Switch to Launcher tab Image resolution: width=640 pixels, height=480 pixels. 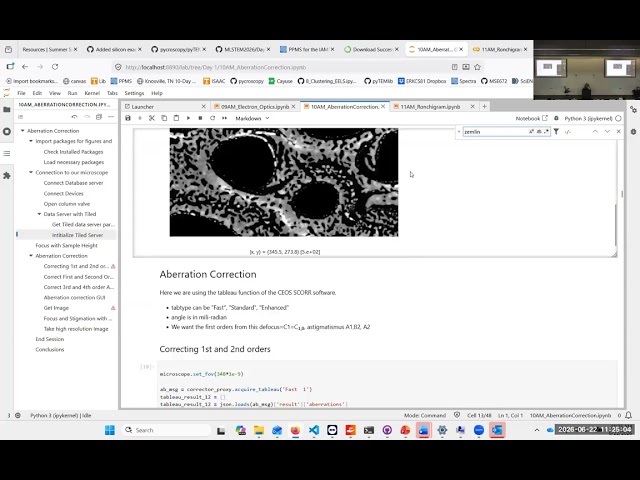coord(165,107)
